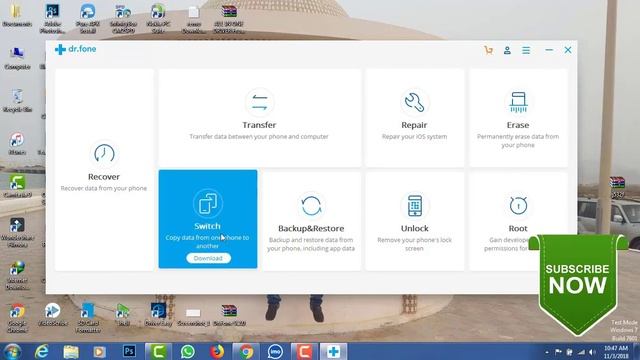The width and height of the screenshot is (640, 360).
Task: Close the dr.fone window
Action: coord(568,50)
